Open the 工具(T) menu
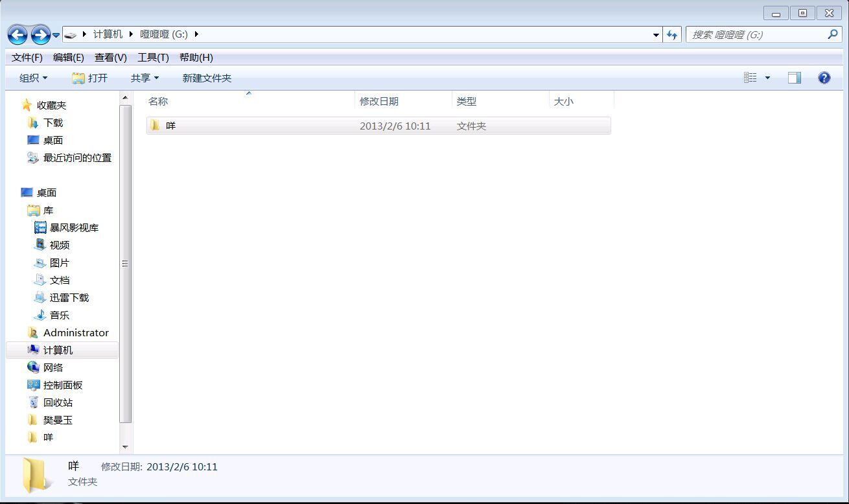849x504 pixels. tap(153, 58)
